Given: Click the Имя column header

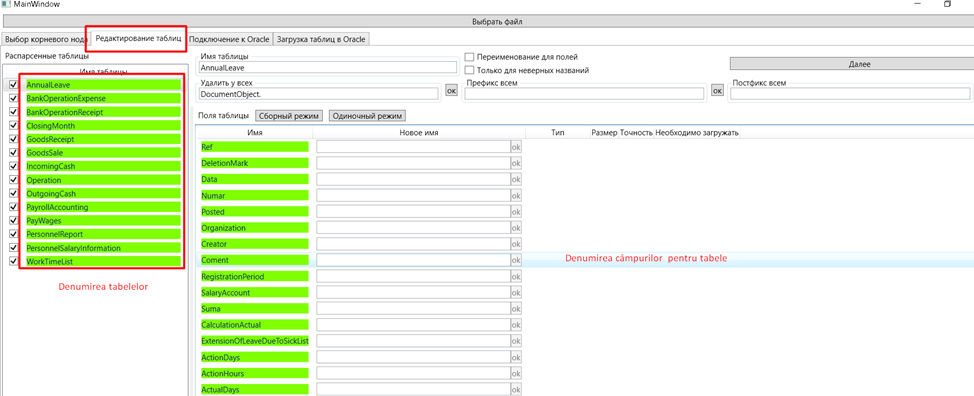Looking at the screenshot, I should [254, 133].
